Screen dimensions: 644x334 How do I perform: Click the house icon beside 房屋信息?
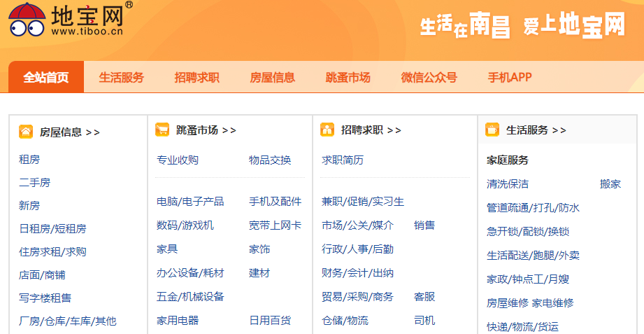26,132
